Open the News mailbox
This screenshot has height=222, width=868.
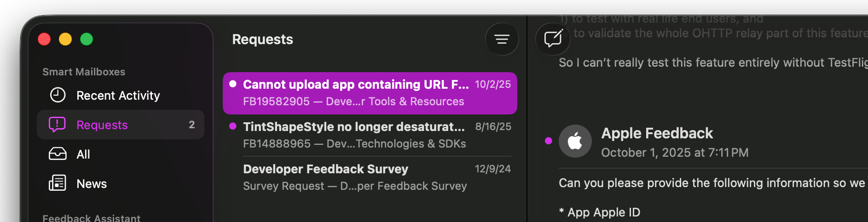point(92,184)
